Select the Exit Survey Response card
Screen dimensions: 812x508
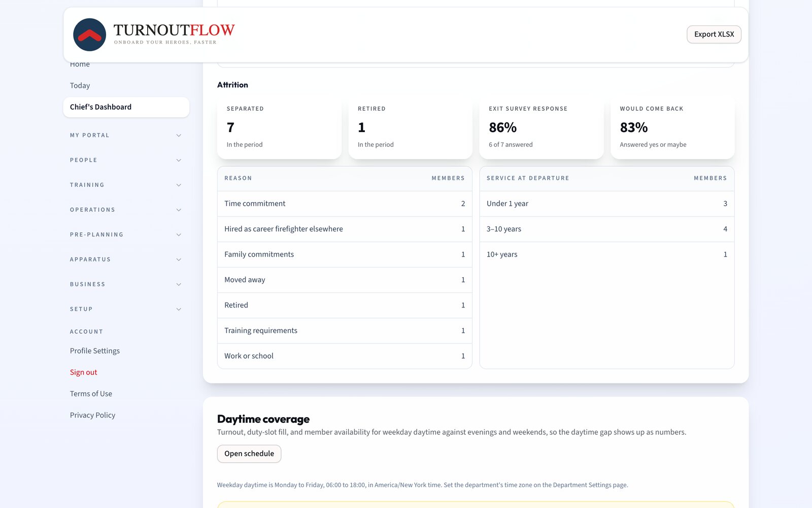[542, 128]
